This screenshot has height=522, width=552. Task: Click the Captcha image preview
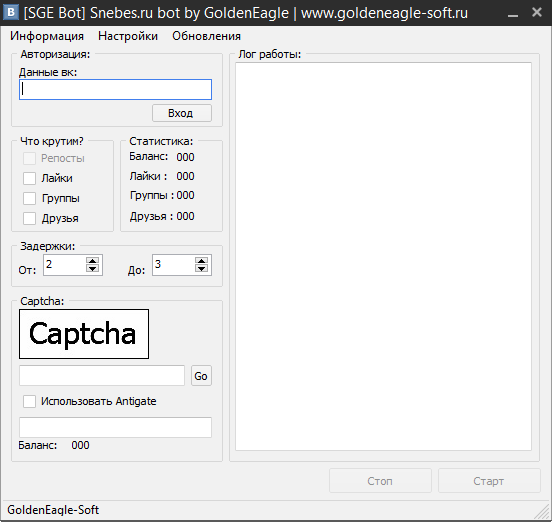84,334
